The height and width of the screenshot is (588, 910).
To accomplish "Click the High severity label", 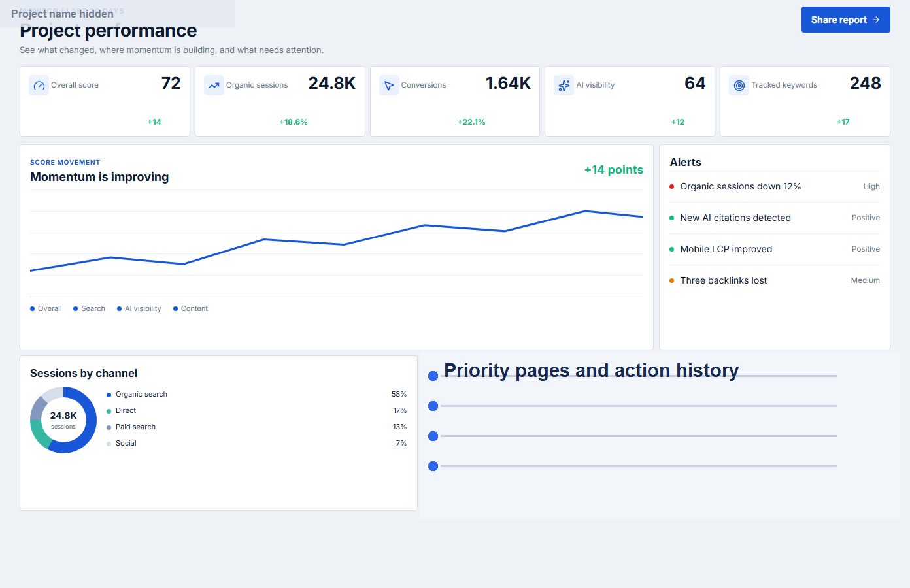I will 871,186.
